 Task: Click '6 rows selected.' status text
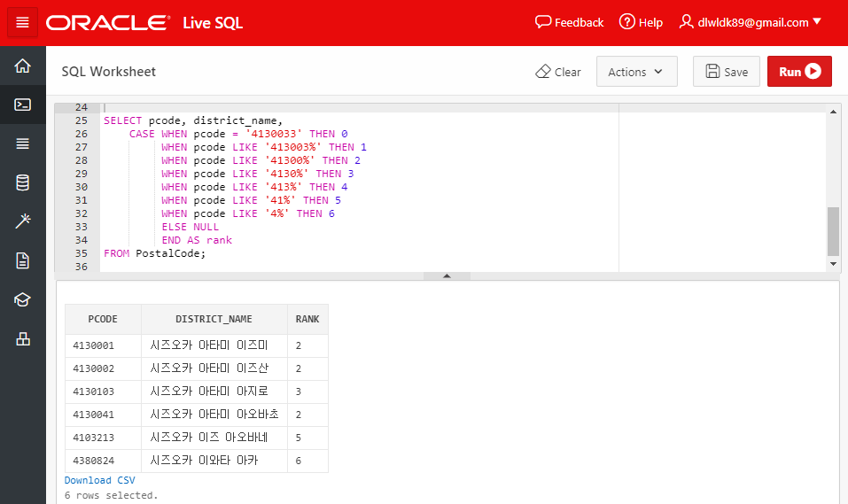111,495
